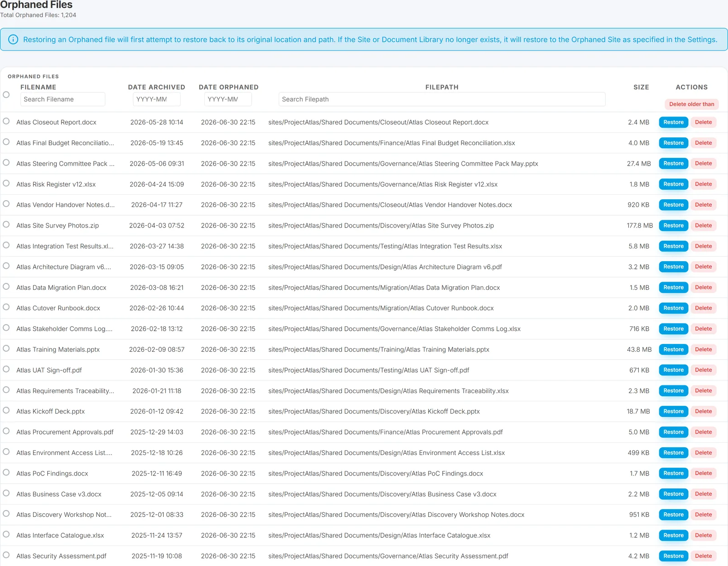Select the Atlas Closeout Report.docx row radio

tap(6, 121)
